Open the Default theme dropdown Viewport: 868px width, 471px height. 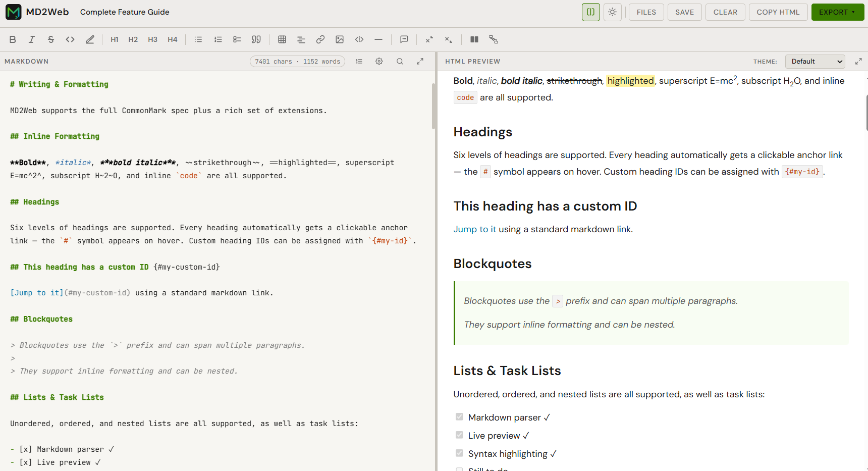[x=815, y=61]
